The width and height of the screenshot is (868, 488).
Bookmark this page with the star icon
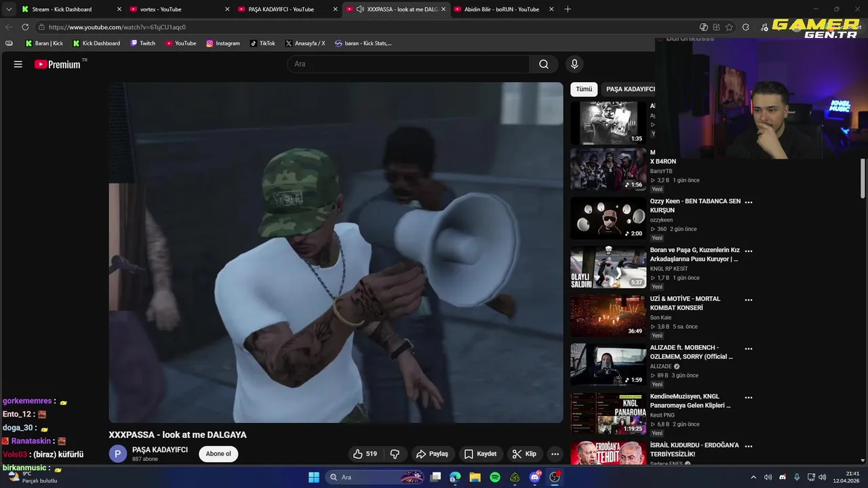click(729, 27)
